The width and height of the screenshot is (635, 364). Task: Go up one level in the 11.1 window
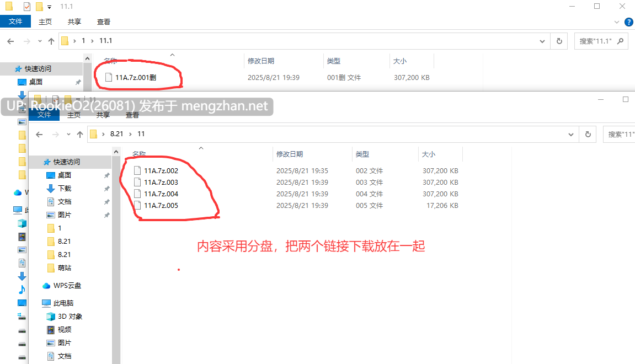point(51,41)
